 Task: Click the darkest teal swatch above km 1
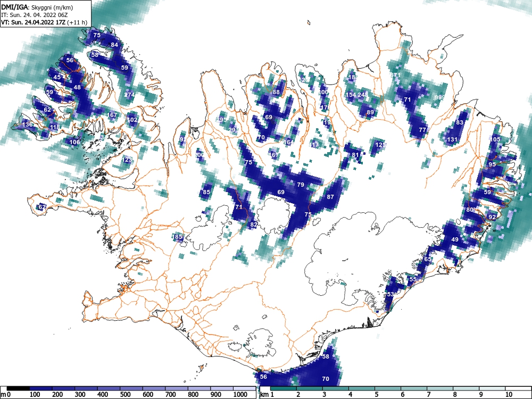point(284,388)
